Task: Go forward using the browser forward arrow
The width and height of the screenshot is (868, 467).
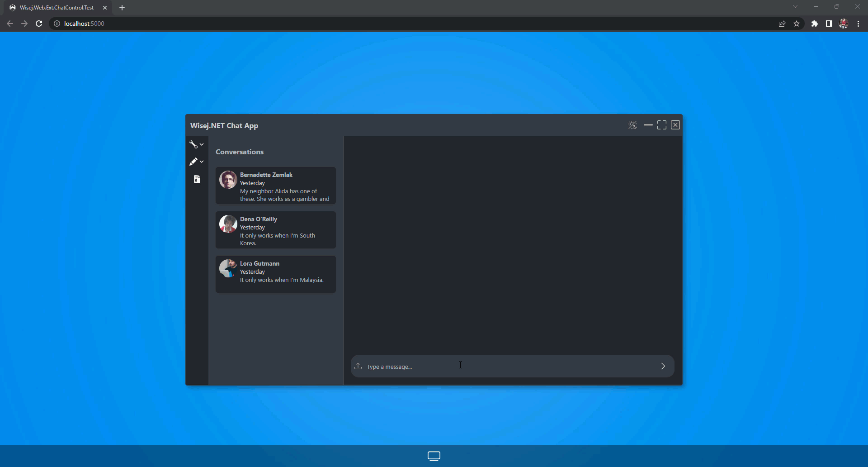Action: point(24,24)
